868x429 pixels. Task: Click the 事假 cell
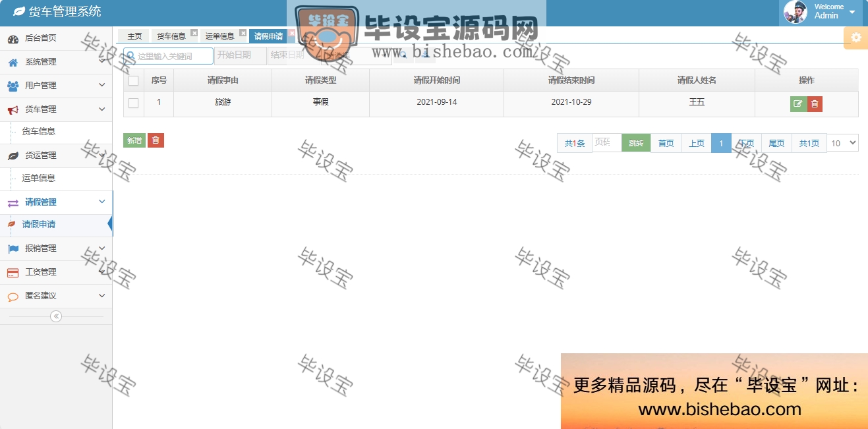pos(320,103)
